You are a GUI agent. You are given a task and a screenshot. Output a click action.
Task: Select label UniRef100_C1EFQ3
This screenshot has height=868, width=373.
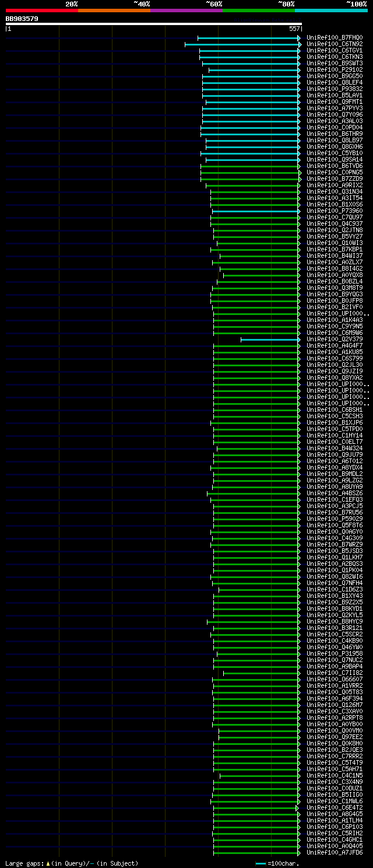(335, 499)
